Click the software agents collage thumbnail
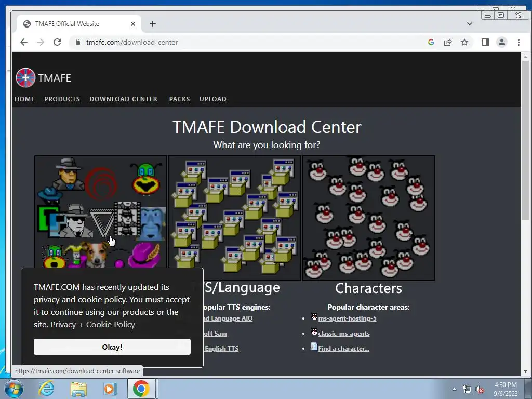The image size is (532, 399). click(x=101, y=212)
